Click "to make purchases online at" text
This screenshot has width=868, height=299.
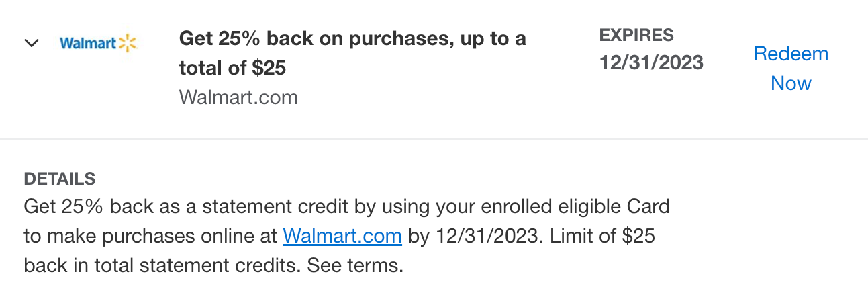click(150, 236)
